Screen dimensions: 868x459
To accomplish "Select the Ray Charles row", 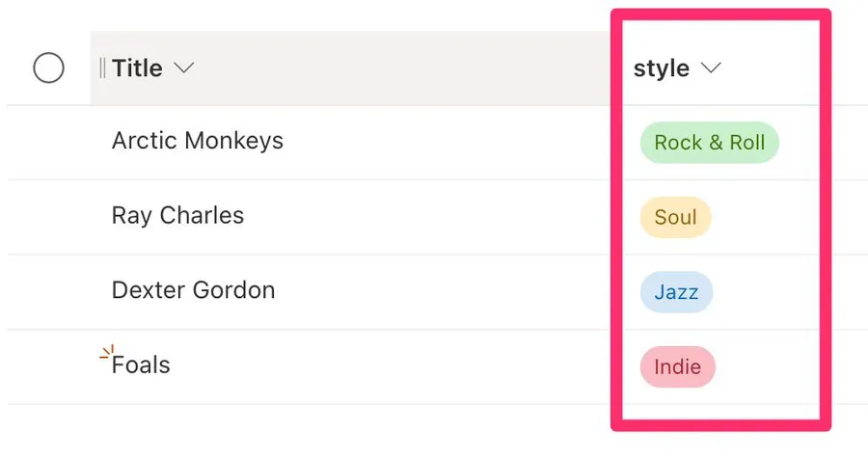I will click(x=48, y=217).
